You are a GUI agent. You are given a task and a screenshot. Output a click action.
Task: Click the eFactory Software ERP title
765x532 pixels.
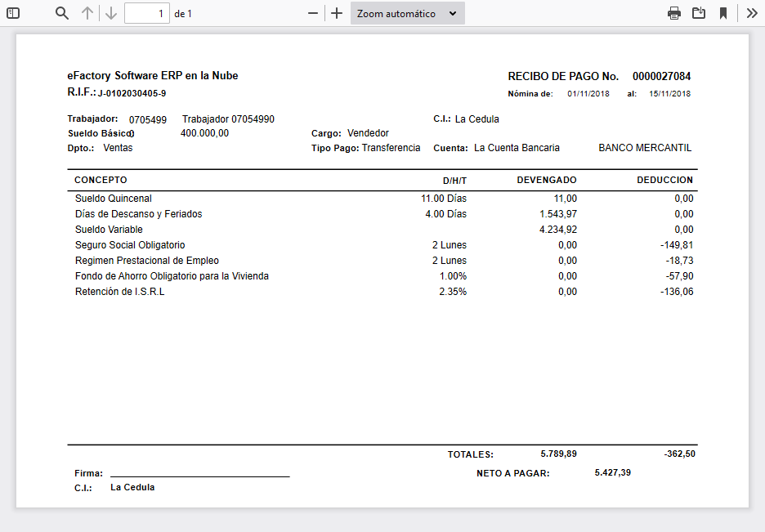(152, 76)
